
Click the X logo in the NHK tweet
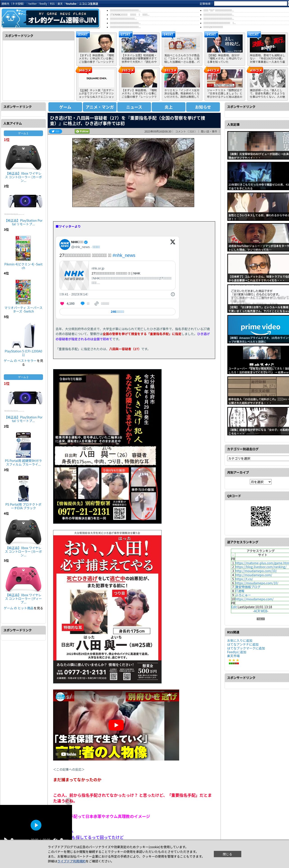coord(173,242)
